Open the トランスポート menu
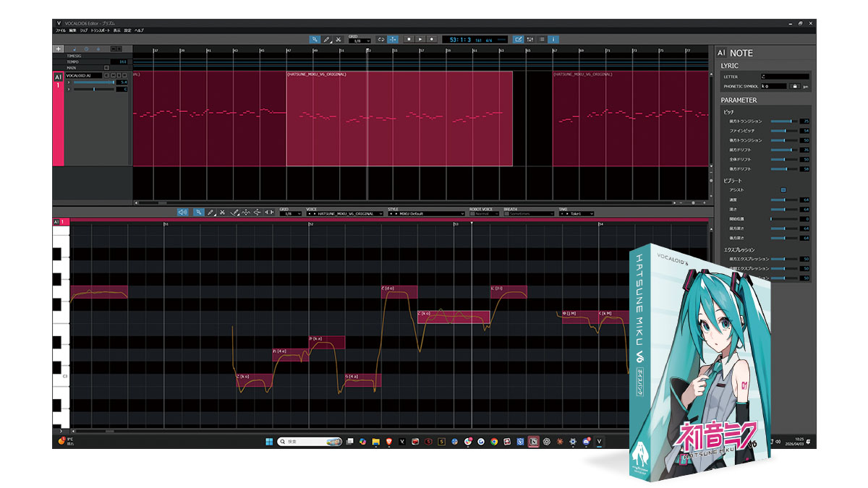Screen dimensions: 868x488 point(100,30)
